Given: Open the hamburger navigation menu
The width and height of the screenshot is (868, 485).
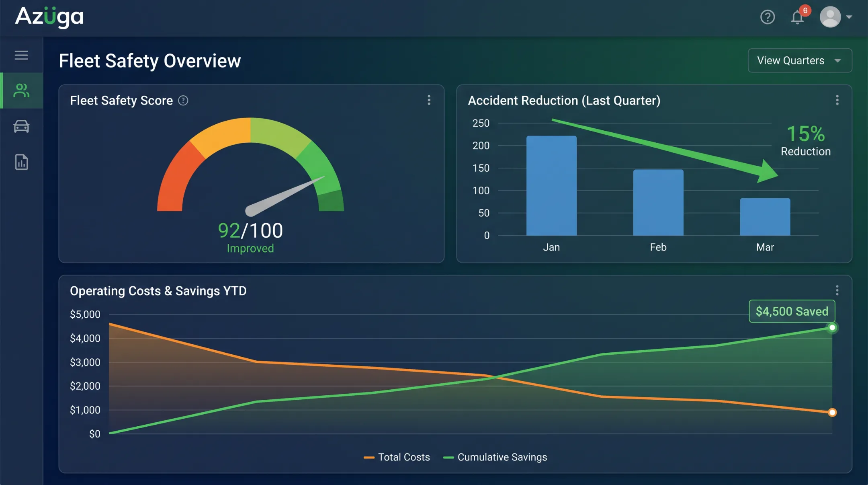Looking at the screenshot, I should pyautogui.click(x=21, y=55).
